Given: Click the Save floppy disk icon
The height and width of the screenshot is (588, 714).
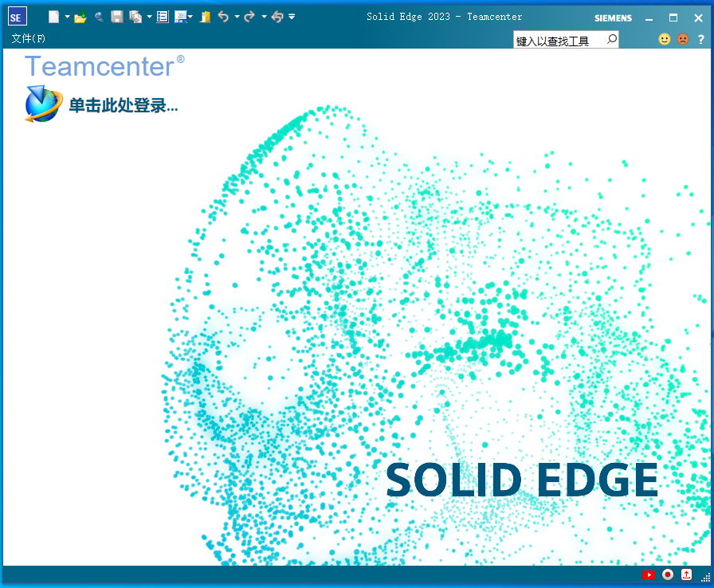Looking at the screenshot, I should (117, 17).
